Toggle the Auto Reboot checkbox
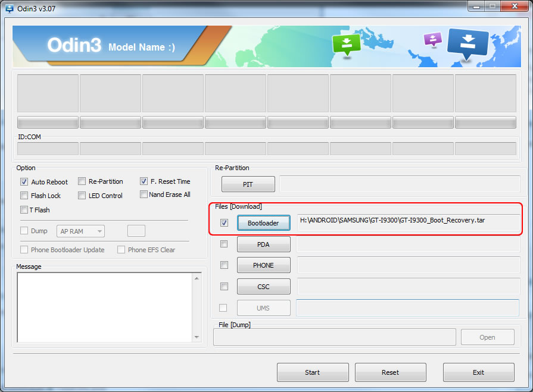 point(24,182)
